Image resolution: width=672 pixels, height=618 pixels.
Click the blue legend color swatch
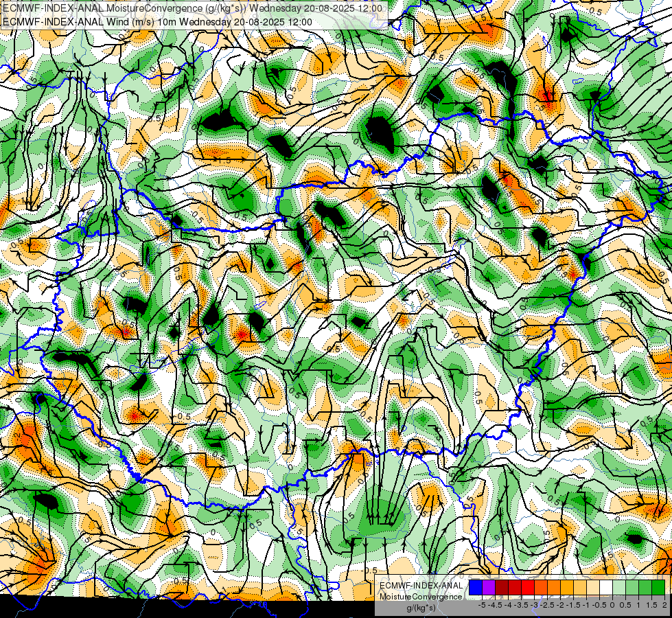pos(476,588)
